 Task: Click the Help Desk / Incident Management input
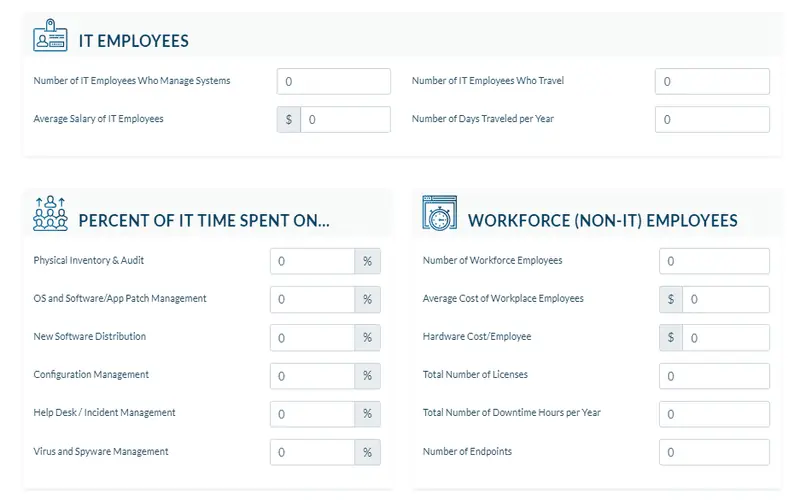[x=312, y=414]
